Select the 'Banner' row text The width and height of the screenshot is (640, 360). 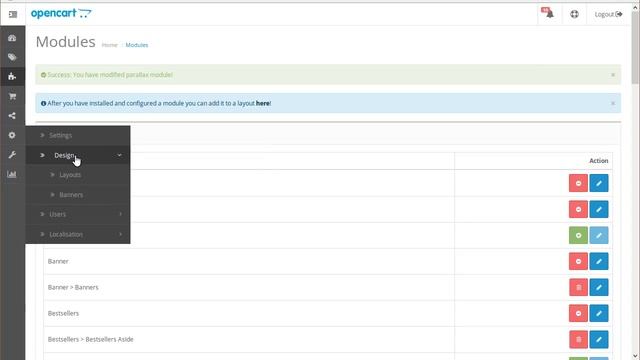[x=58, y=261]
